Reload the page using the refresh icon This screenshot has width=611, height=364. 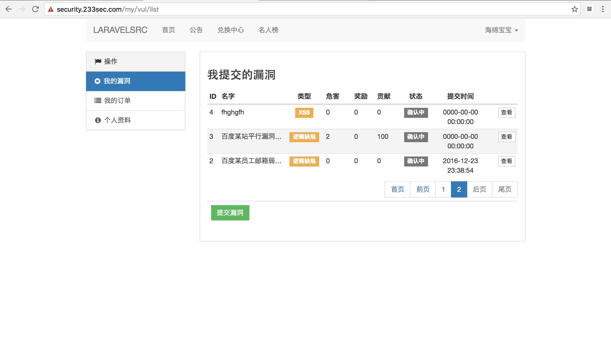pos(35,9)
